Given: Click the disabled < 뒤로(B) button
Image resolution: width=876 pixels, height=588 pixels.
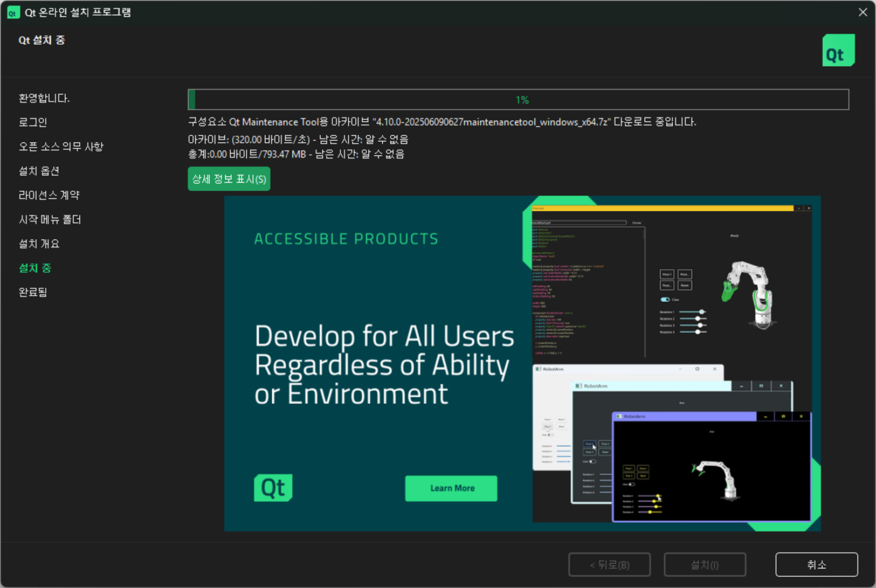Looking at the screenshot, I should point(610,564).
